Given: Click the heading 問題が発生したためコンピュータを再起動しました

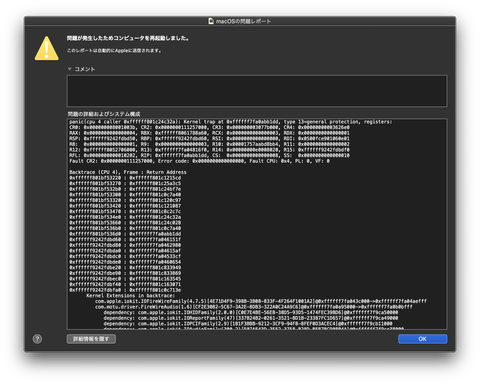Looking at the screenshot, I should click(x=128, y=38).
